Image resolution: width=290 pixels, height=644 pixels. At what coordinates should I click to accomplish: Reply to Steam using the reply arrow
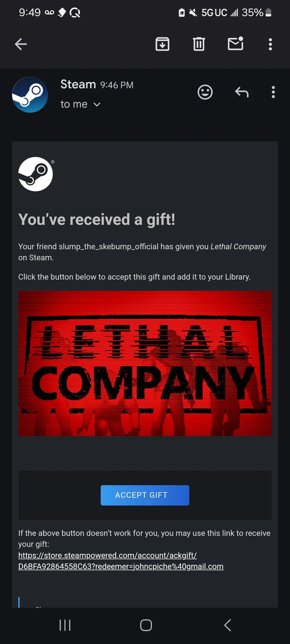coord(242,92)
